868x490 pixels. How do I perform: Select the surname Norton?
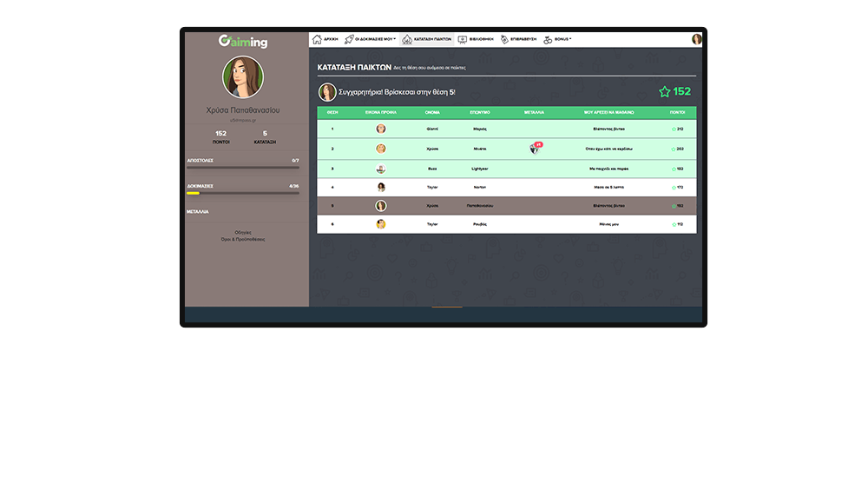(x=480, y=188)
